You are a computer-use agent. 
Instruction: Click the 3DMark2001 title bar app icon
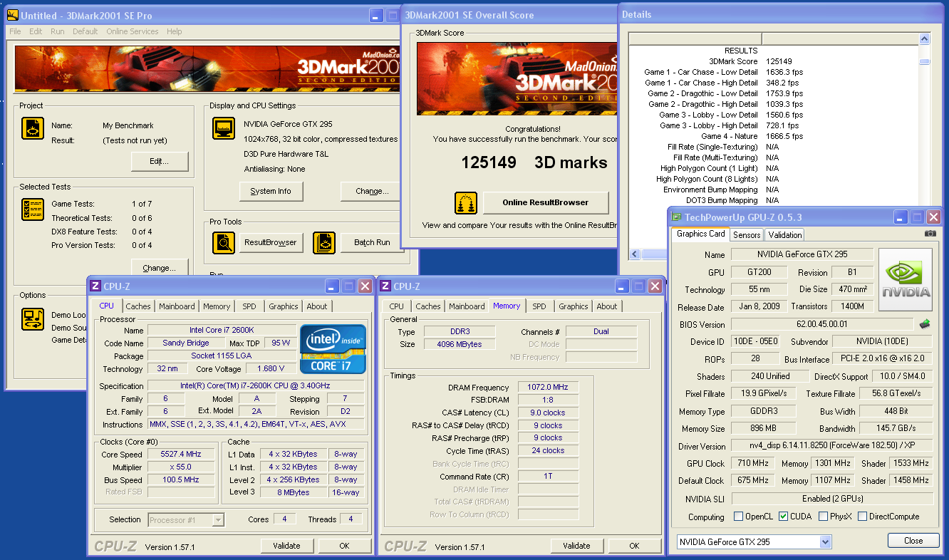pos(12,15)
